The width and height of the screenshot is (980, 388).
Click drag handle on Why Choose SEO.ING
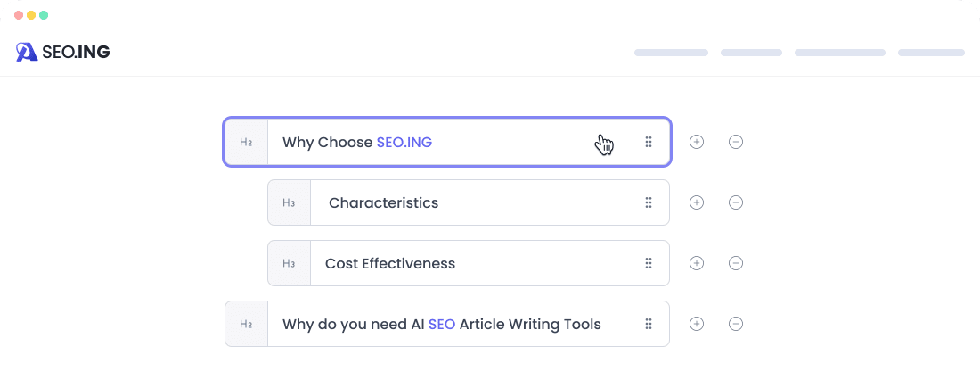tap(649, 142)
